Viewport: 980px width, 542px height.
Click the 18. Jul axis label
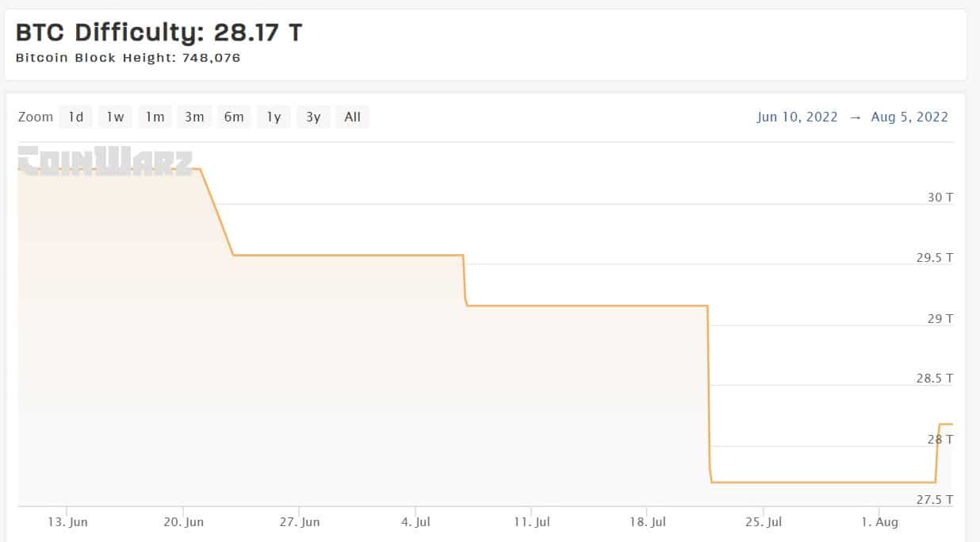pos(647,521)
